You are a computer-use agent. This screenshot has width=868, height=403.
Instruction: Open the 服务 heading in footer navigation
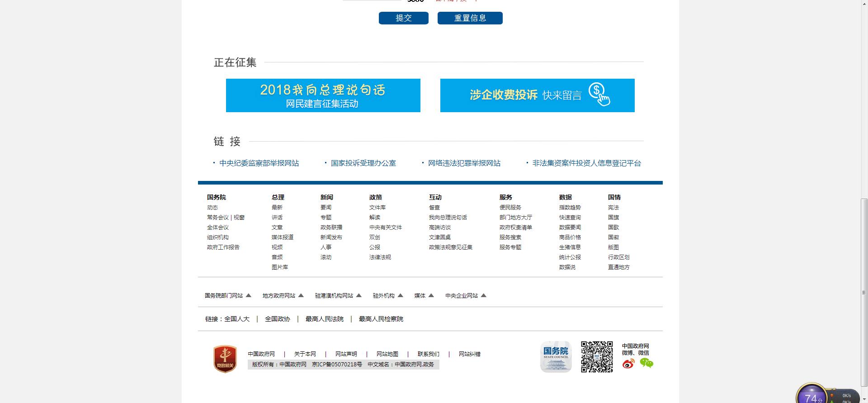click(505, 197)
